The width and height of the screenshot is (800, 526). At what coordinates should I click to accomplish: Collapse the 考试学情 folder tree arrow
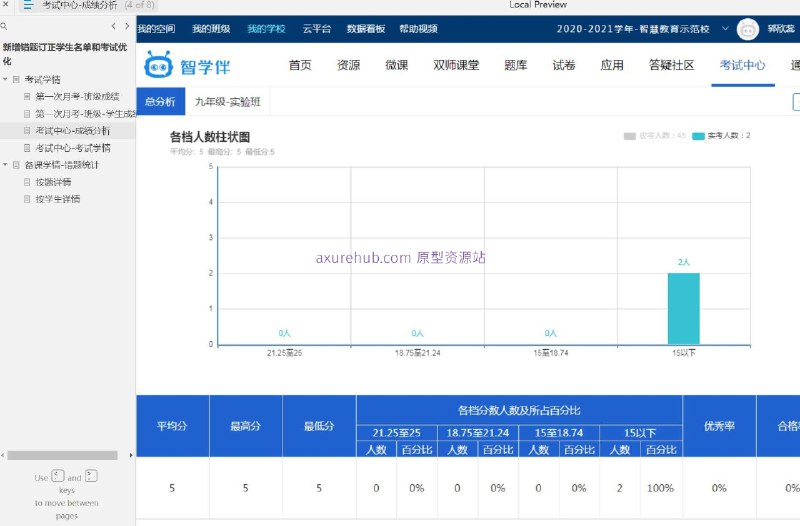5,80
